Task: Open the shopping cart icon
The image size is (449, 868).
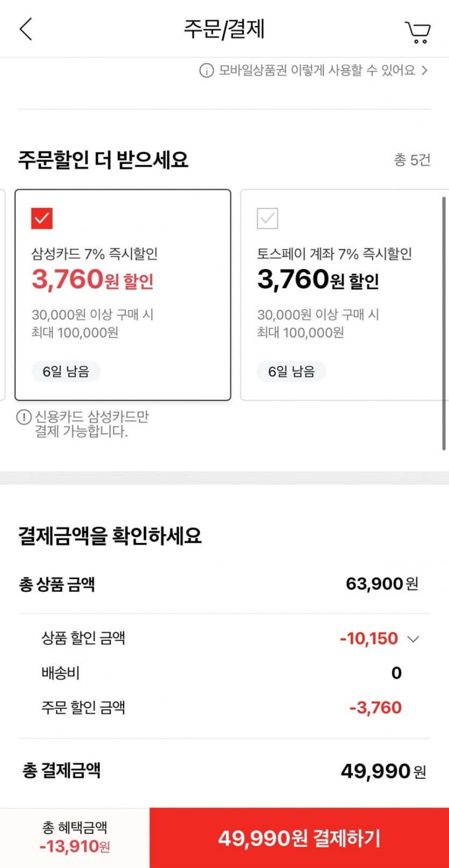Action: pyautogui.click(x=417, y=32)
